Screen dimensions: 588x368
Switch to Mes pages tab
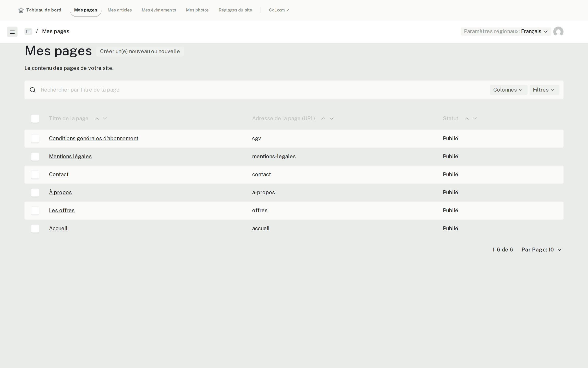click(x=86, y=10)
